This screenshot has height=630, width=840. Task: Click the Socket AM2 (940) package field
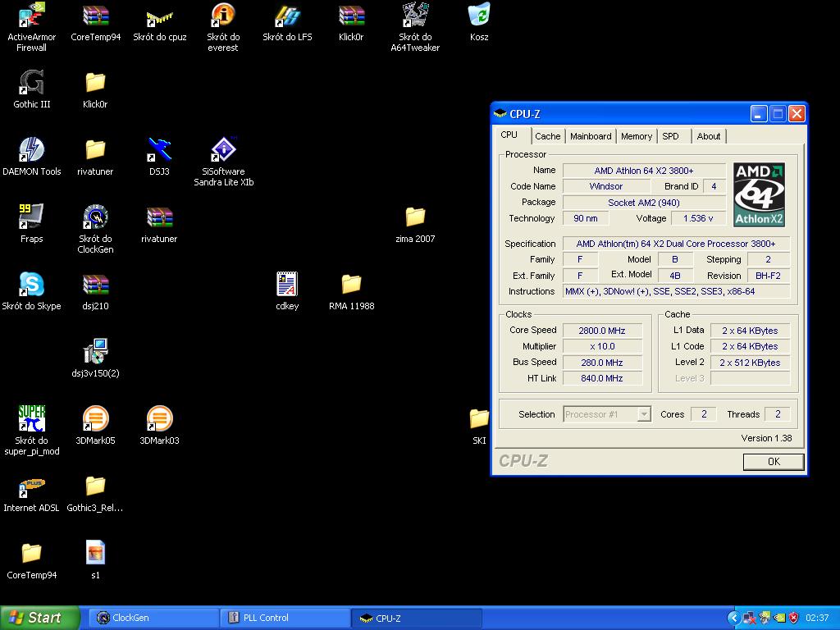click(644, 203)
